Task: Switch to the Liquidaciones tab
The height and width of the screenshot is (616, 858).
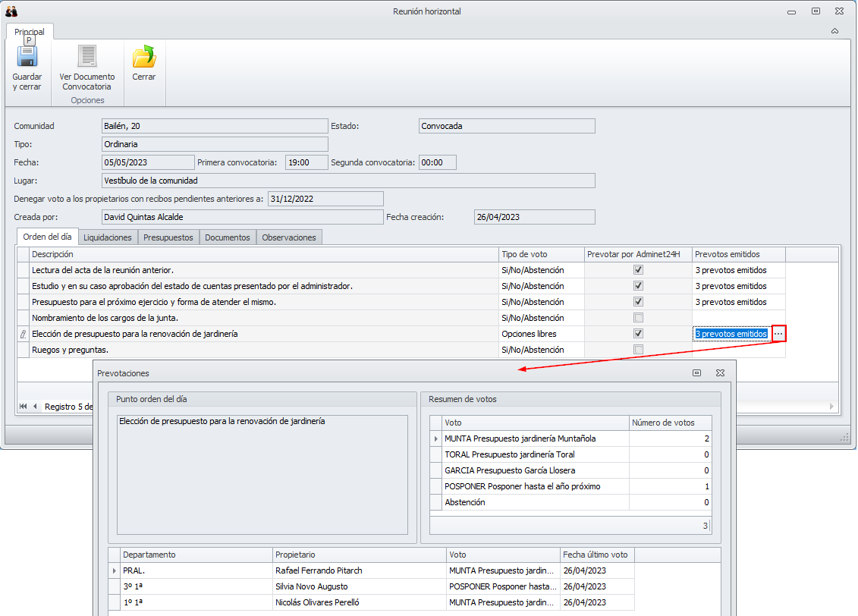Action: pos(107,237)
